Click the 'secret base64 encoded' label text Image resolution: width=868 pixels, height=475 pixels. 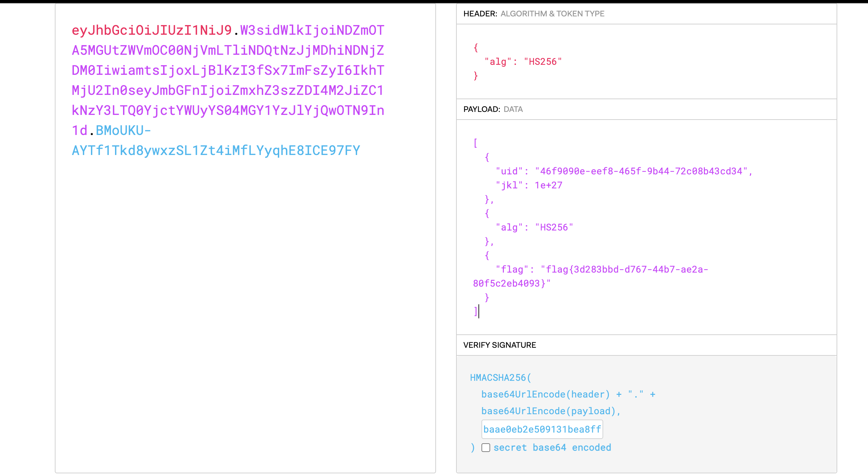pos(552,447)
